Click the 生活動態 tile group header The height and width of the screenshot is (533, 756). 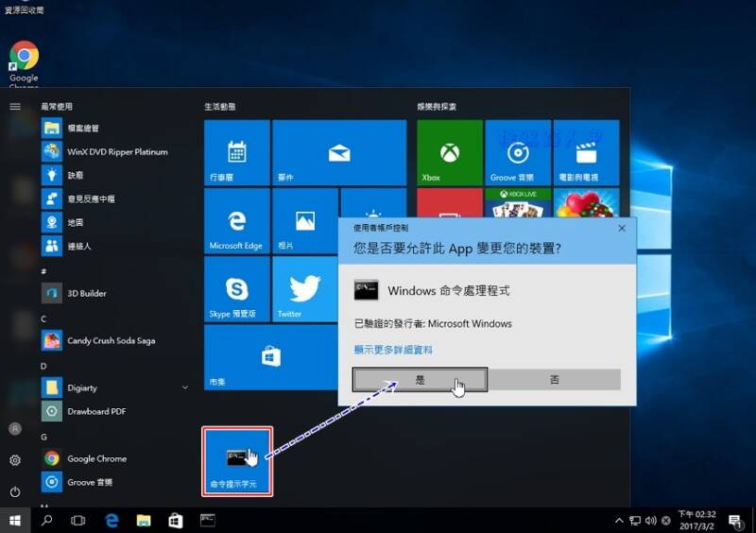tap(220, 107)
